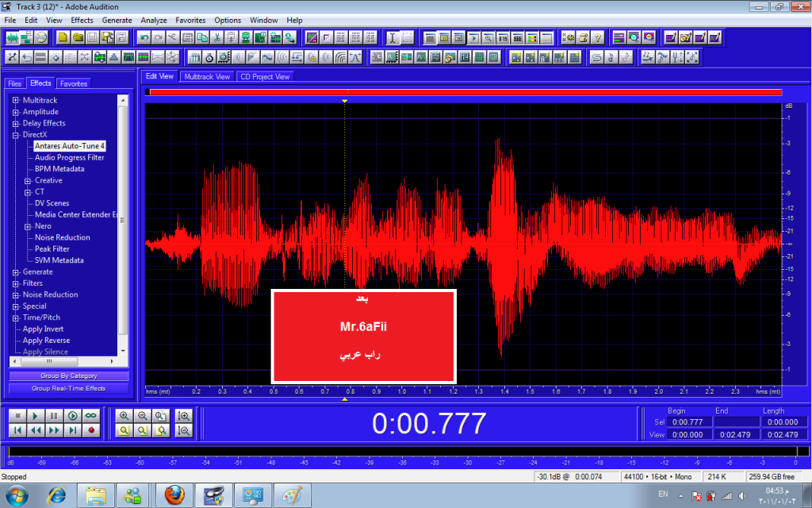Click the Undo toolbar icon
The width and height of the screenshot is (812, 508).
[144, 37]
